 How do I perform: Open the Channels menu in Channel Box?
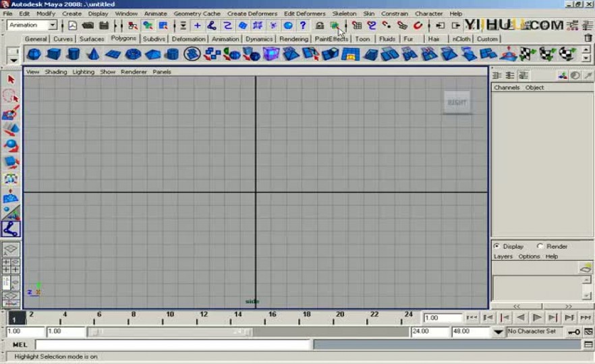point(507,88)
